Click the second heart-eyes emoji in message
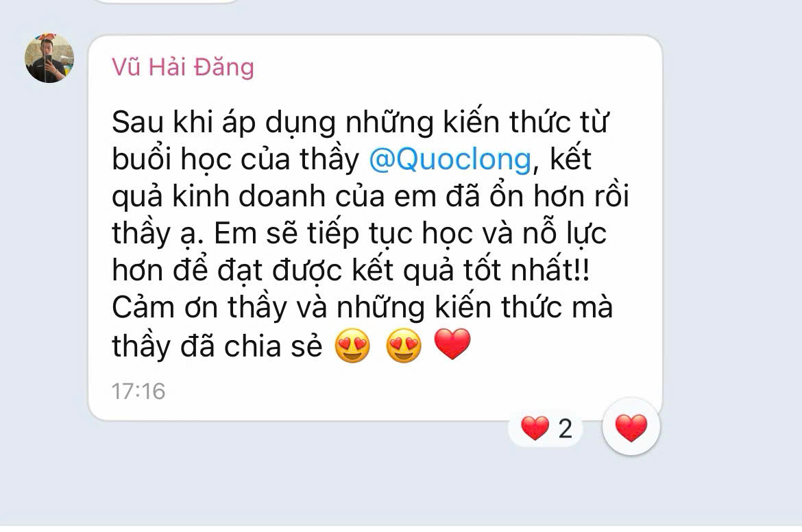Image resolution: width=802 pixels, height=532 pixels. 404,346
